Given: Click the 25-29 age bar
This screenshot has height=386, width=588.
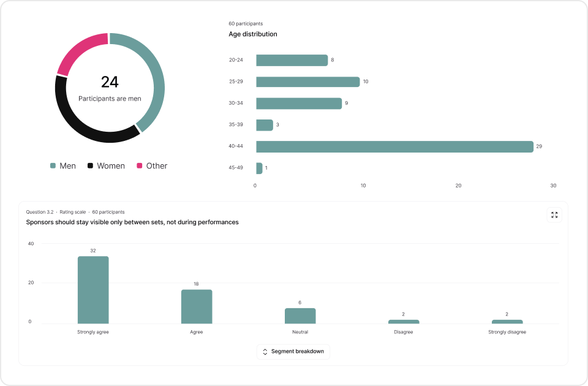Looking at the screenshot, I should pos(308,81).
